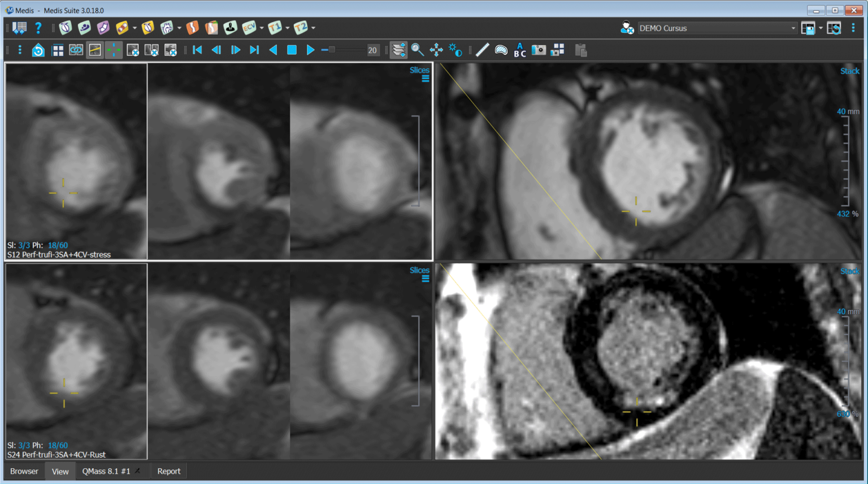Select the ruler measurement tool

coord(482,50)
